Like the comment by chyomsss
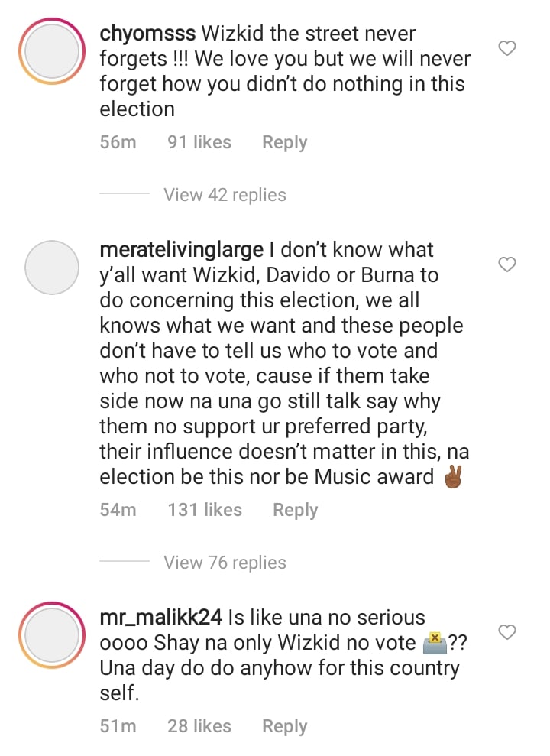Viewport: 550px width, 756px height. tap(507, 49)
